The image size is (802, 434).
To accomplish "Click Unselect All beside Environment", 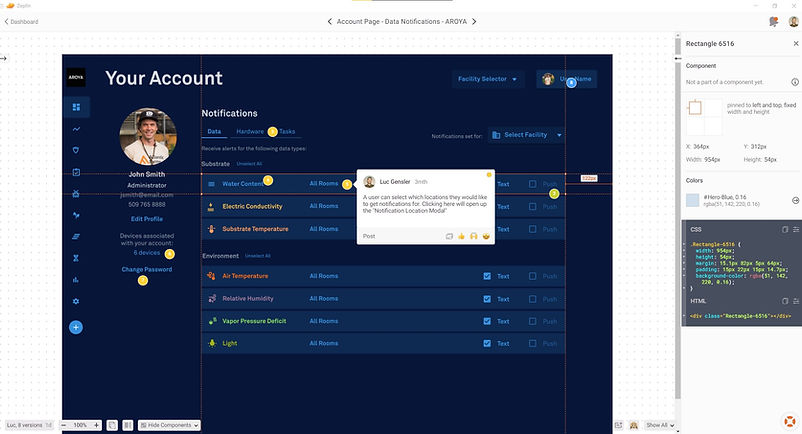I will (x=258, y=256).
